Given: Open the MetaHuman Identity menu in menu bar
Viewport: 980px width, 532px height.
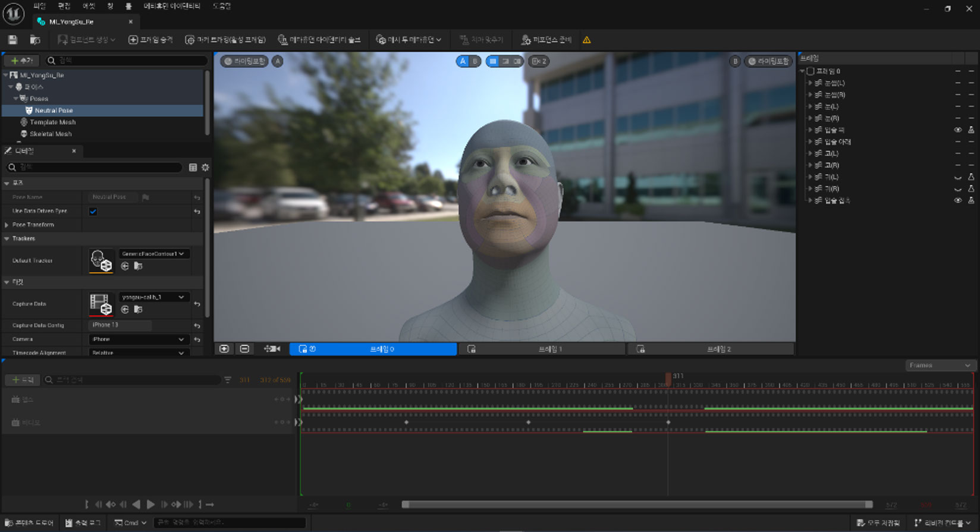Looking at the screenshot, I should tap(172, 7).
